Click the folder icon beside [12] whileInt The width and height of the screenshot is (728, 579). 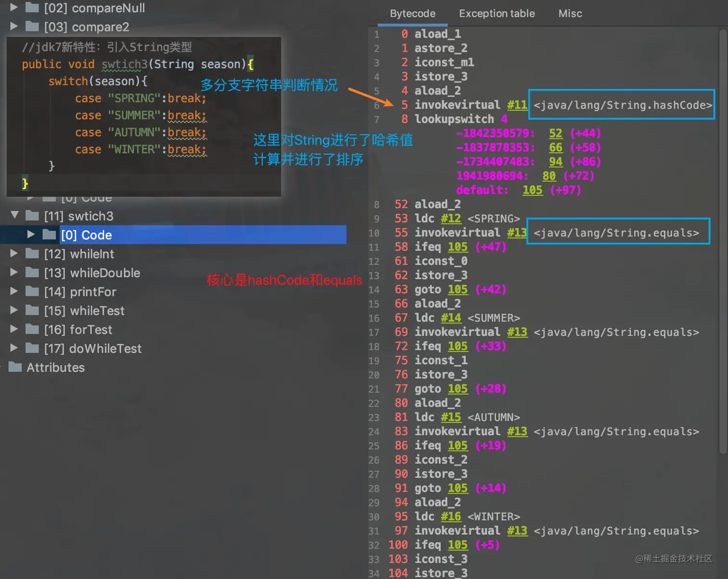pos(32,253)
